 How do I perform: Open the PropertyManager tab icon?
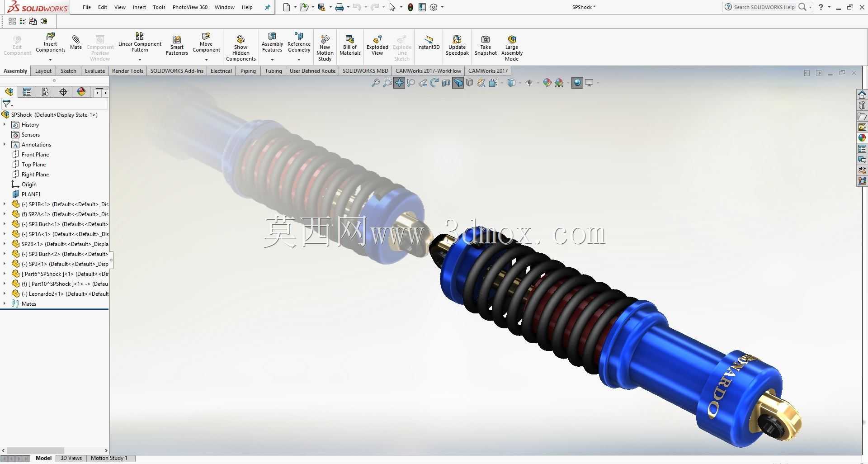point(27,92)
